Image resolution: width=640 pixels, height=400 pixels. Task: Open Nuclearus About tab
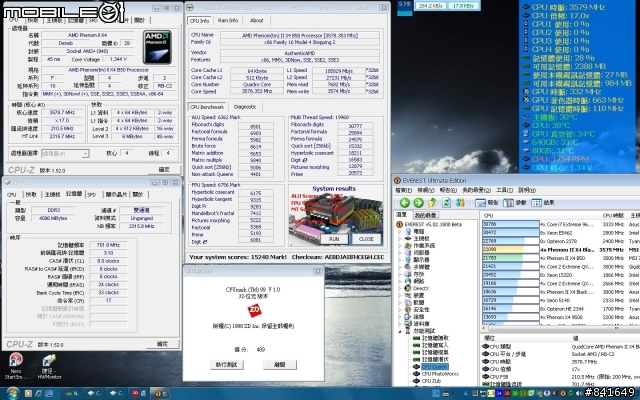click(257, 20)
